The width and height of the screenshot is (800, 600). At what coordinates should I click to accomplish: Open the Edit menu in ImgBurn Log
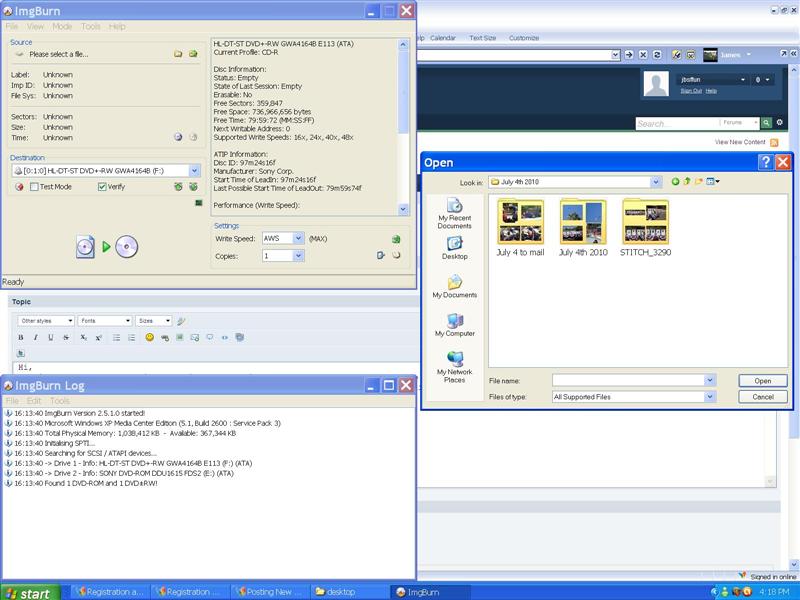[34, 401]
